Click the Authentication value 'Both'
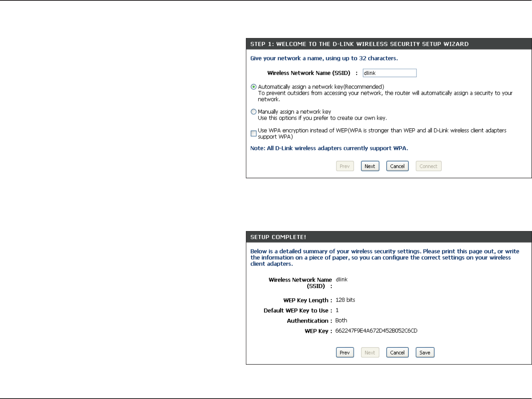 [x=341, y=320]
